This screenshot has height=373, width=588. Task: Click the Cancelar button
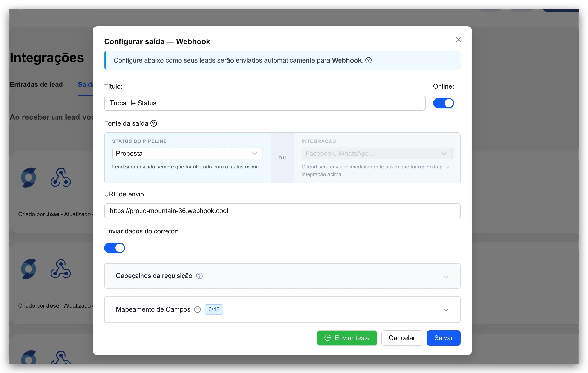[402, 338]
